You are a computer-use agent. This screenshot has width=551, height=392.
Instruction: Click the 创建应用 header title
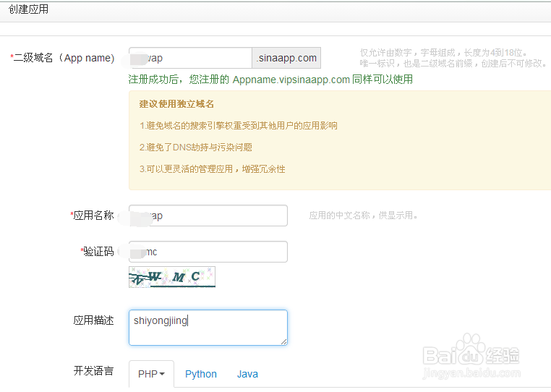[x=28, y=9]
